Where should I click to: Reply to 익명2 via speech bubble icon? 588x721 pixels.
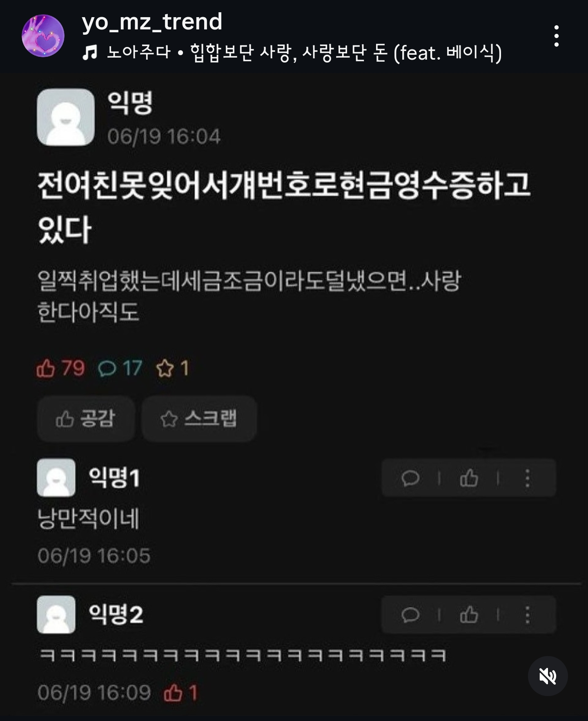pos(410,615)
